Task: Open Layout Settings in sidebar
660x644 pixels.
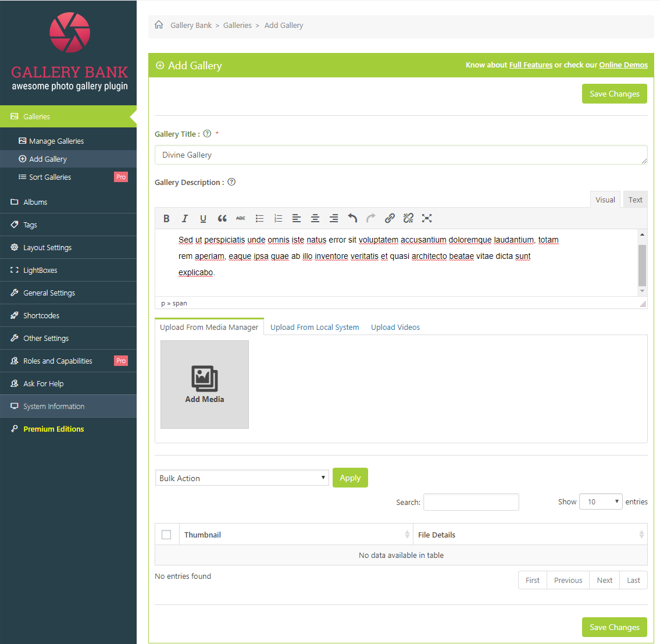Action: pos(68,248)
